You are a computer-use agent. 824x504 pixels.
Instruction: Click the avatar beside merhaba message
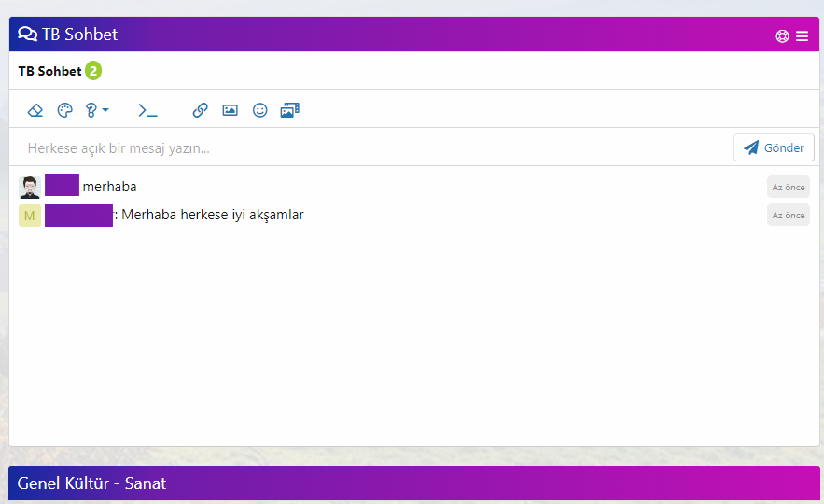[x=30, y=187]
